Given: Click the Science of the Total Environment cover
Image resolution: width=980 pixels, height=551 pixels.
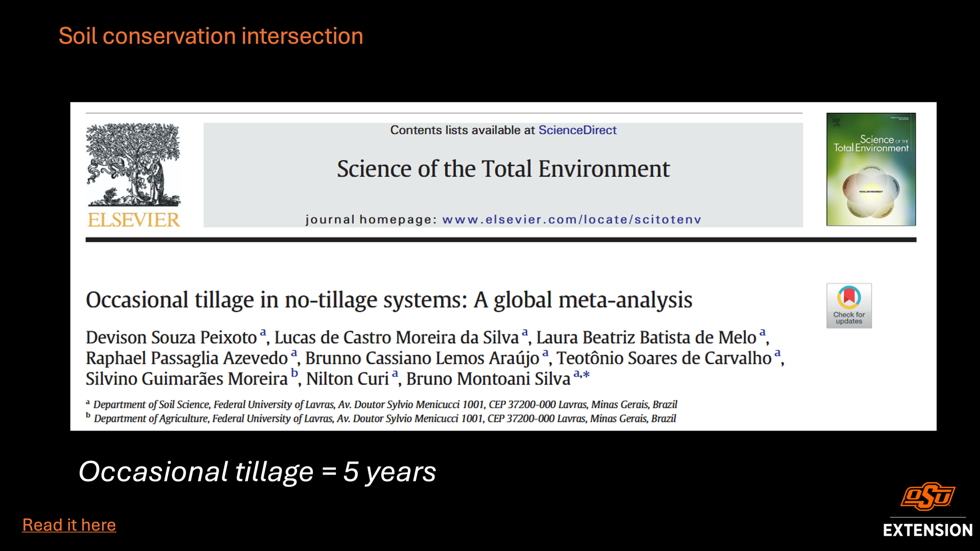Looking at the screenshot, I should click(871, 169).
